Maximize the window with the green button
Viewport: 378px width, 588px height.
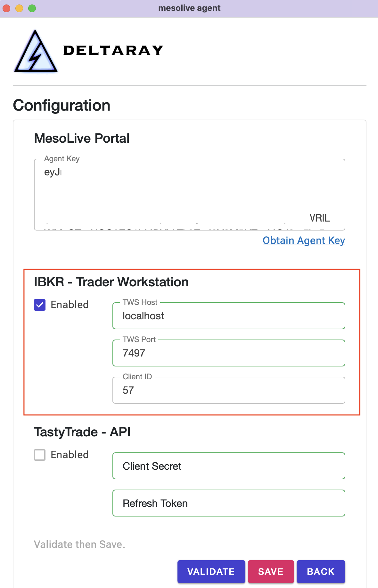32,8
